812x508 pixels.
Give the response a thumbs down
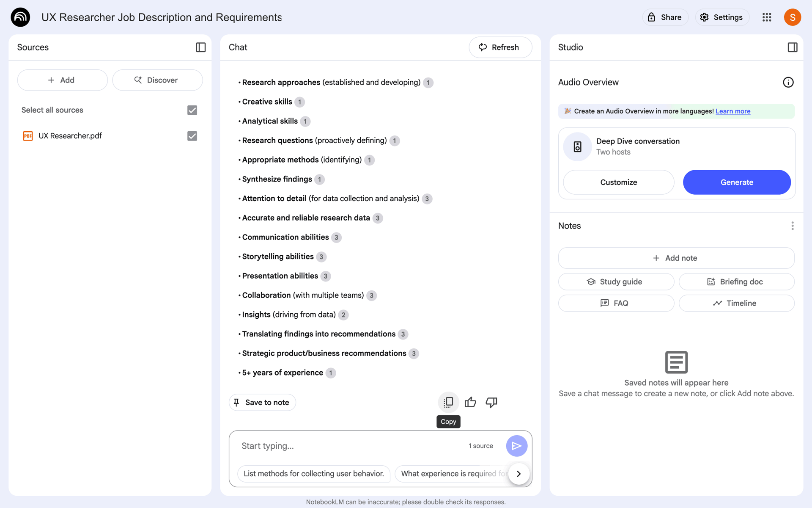coord(491,402)
